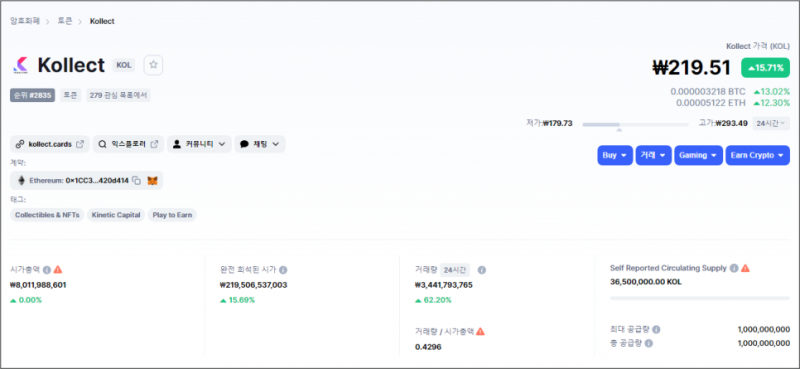Click warning icon beside 거래량 / 시가총액

point(480,331)
